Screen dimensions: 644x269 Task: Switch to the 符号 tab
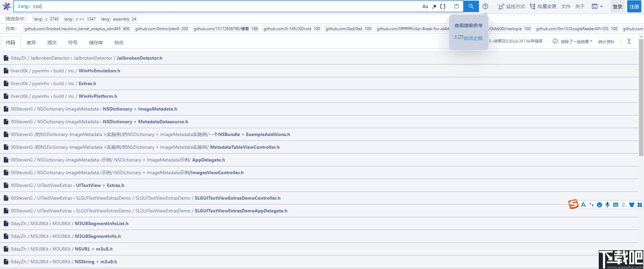(73, 43)
